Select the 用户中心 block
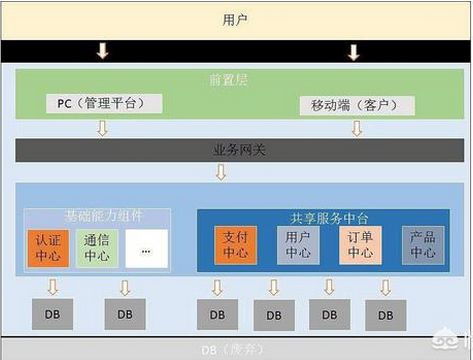 point(298,245)
